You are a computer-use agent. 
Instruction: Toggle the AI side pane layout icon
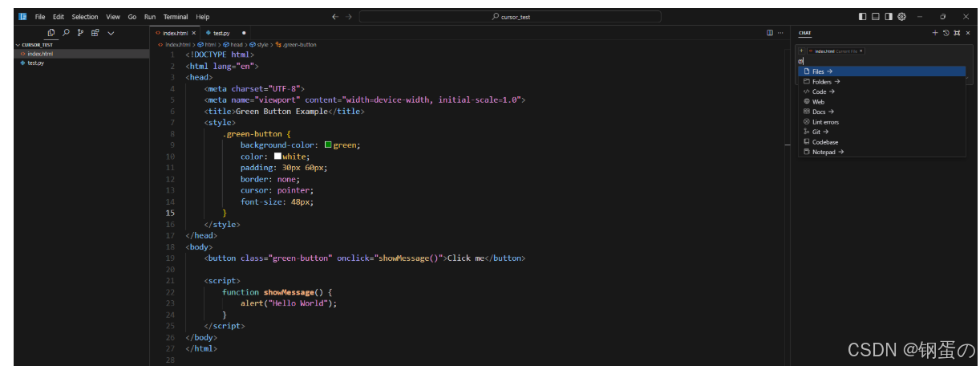[x=889, y=16]
